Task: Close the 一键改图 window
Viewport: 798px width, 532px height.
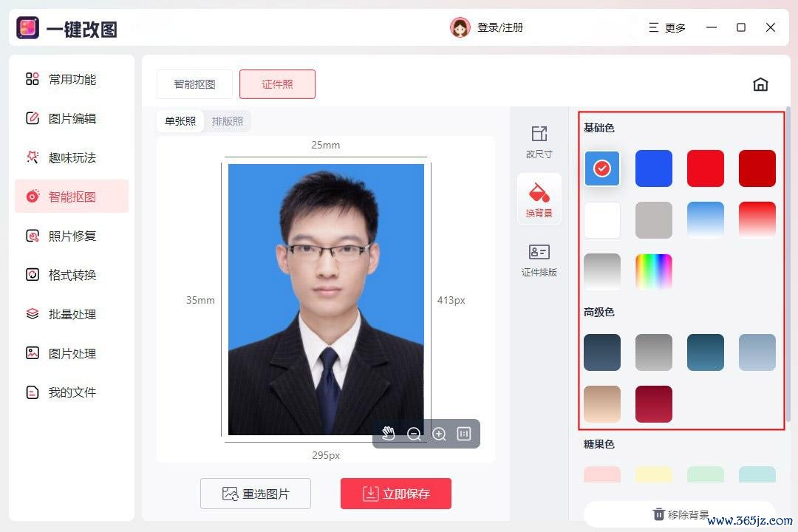Action: pyautogui.click(x=771, y=27)
